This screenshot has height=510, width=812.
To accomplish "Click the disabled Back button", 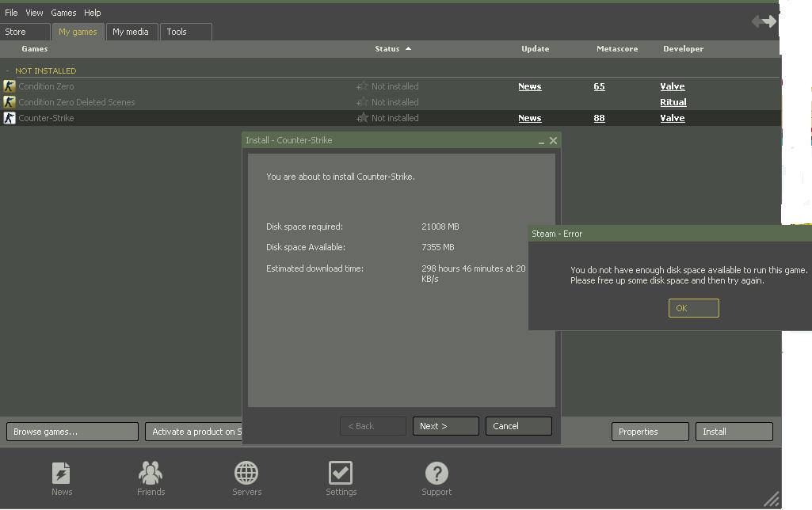I will (373, 426).
